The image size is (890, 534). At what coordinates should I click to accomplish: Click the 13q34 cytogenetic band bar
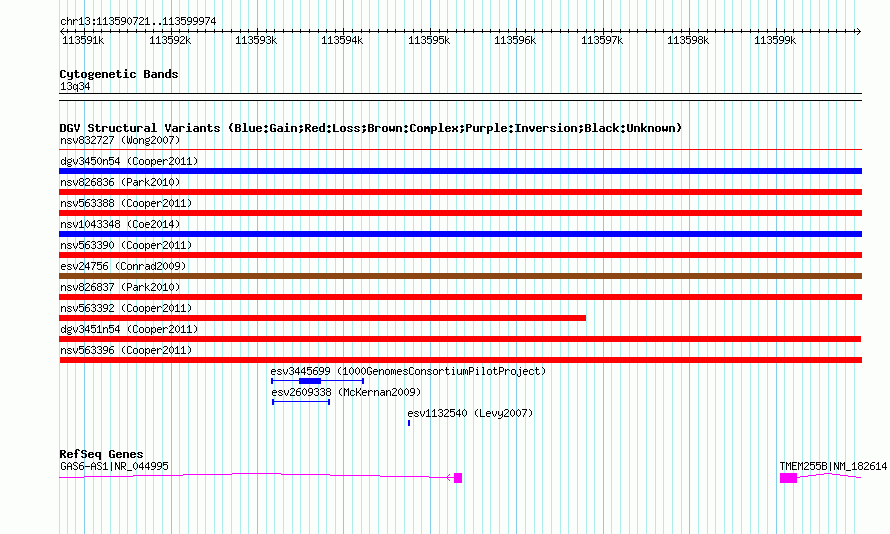(460, 97)
